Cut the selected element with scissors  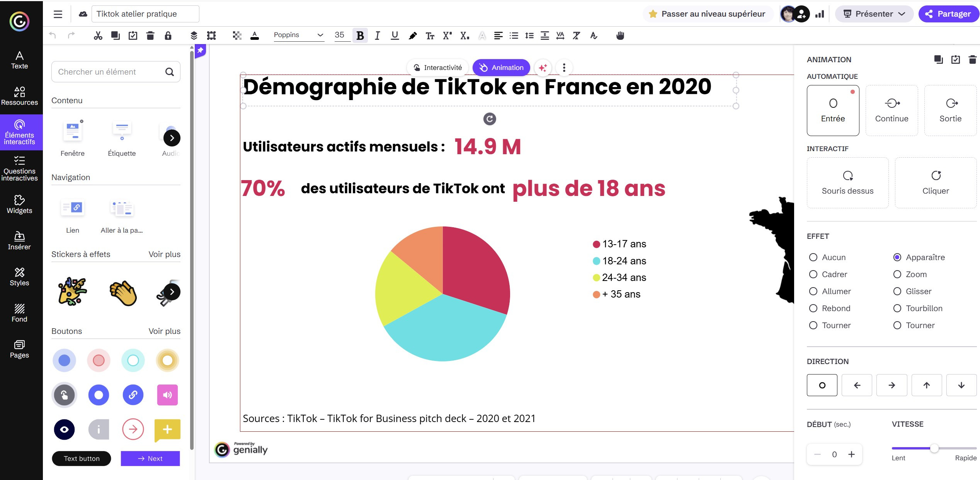98,36
